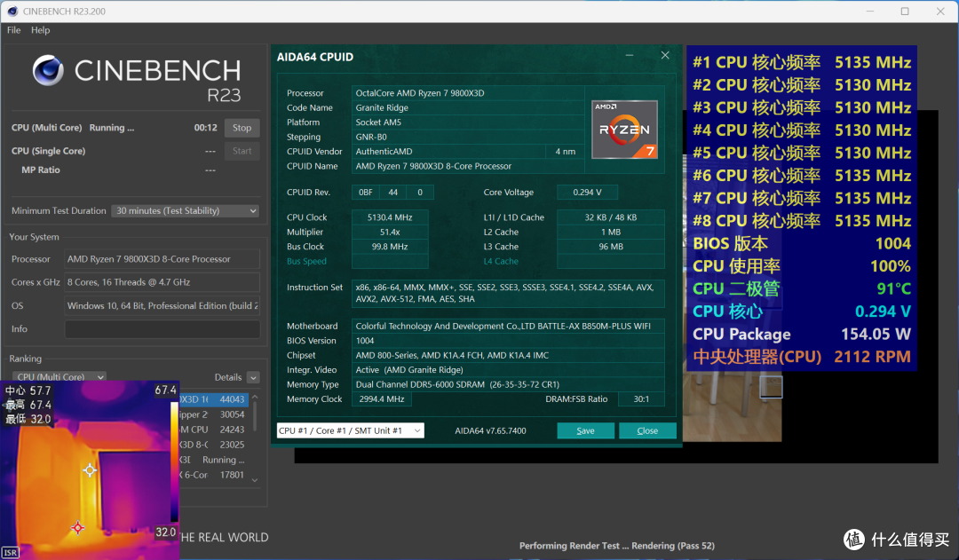
Task: Click the Instruction Set text box
Action: 508,294
